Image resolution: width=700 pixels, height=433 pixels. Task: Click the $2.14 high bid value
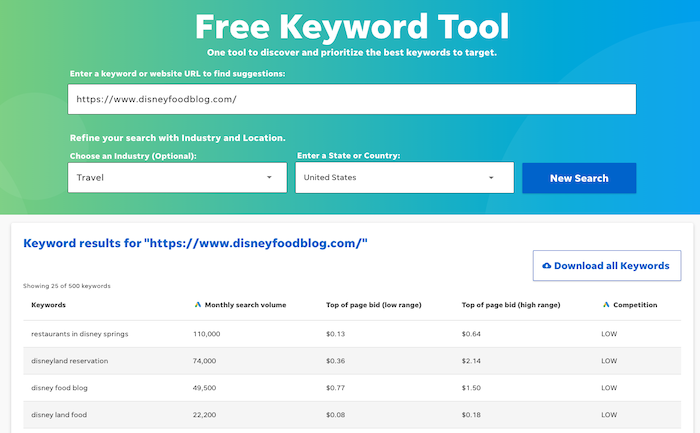[x=471, y=361]
